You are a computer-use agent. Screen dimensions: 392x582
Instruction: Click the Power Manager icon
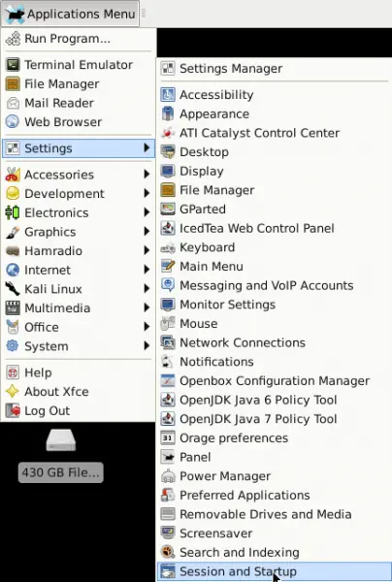click(x=168, y=476)
